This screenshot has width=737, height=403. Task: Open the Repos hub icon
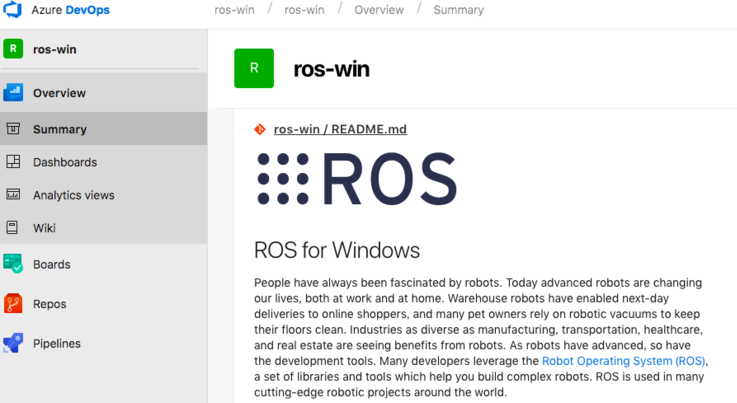(x=13, y=303)
